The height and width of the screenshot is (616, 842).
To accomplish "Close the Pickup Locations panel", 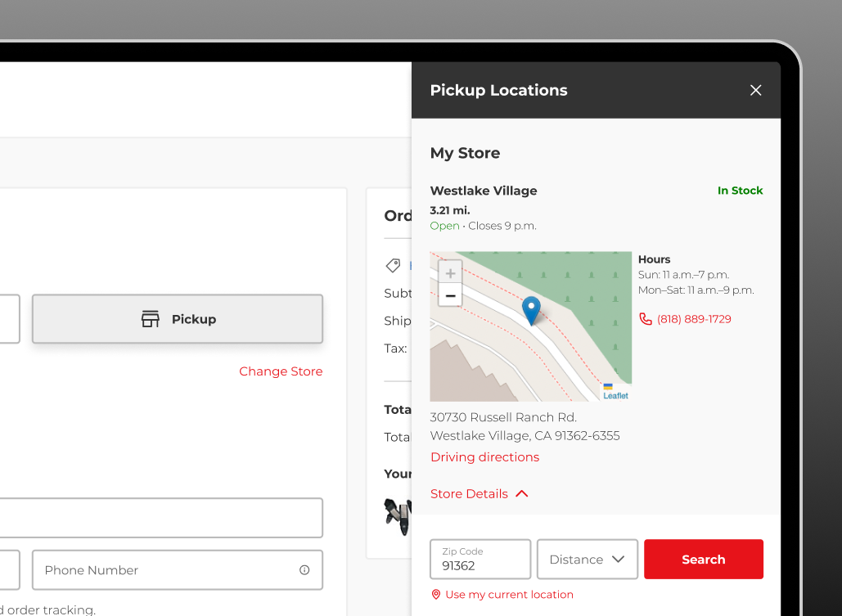I will coord(755,90).
